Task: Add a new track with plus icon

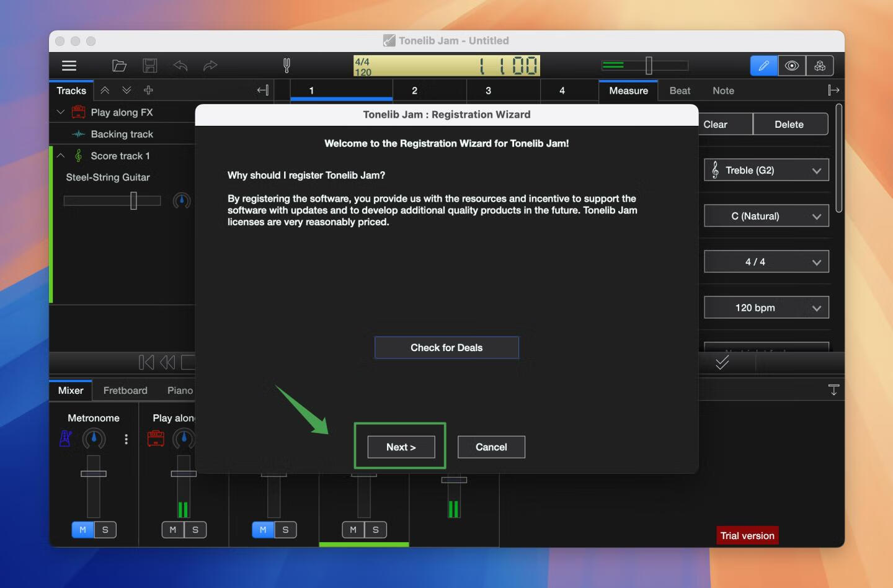Action: pos(148,91)
